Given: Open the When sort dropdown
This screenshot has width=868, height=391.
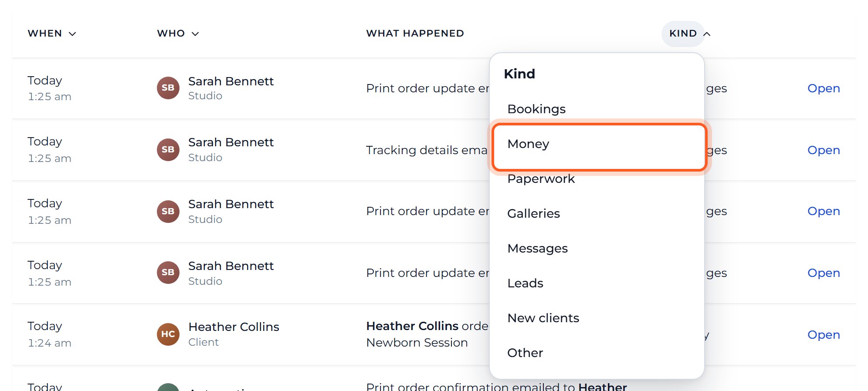Looking at the screenshot, I should pyautogui.click(x=52, y=34).
